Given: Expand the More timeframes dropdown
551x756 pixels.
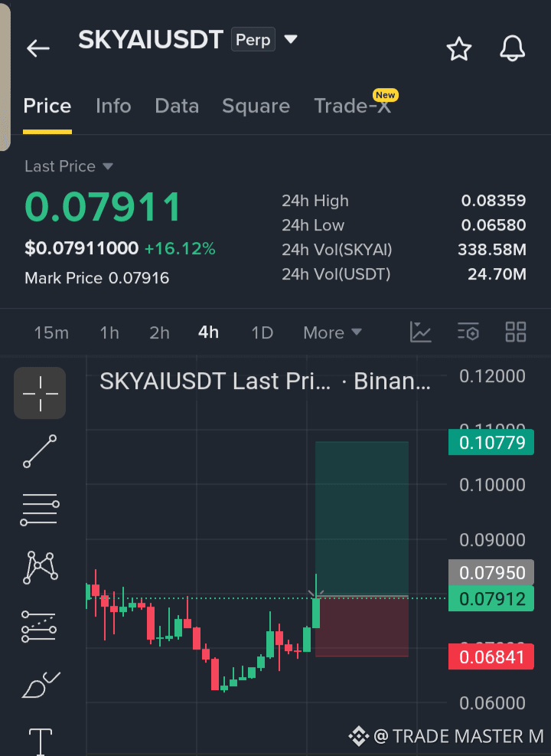Looking at the screenshot, I should click(332, 332).
